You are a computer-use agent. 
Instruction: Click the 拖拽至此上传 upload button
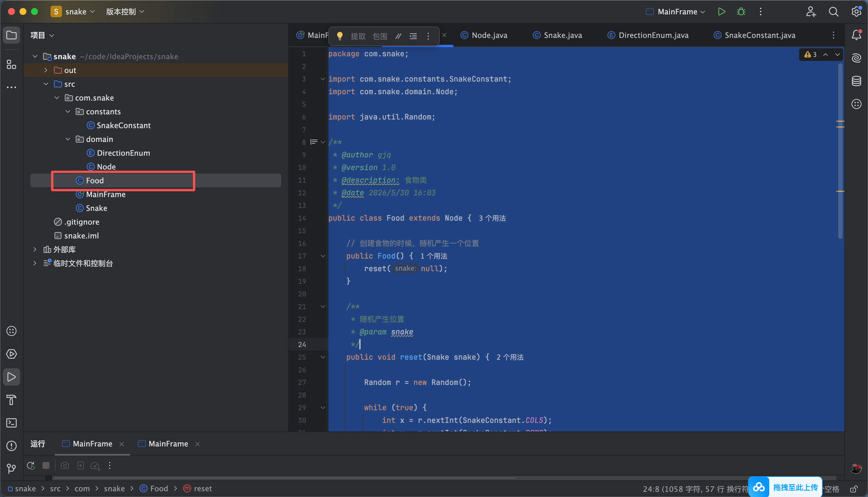click(785, 488)
